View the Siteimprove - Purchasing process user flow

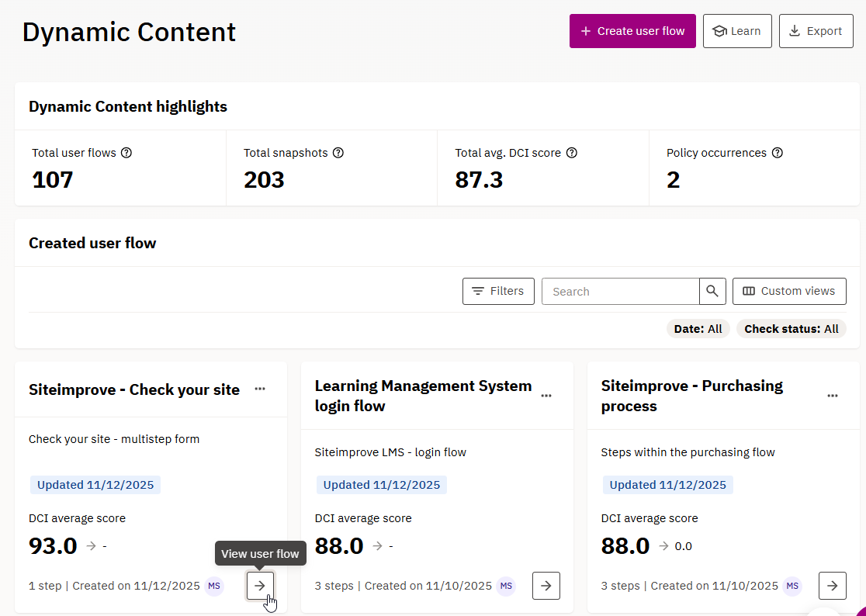coord(832,586)
